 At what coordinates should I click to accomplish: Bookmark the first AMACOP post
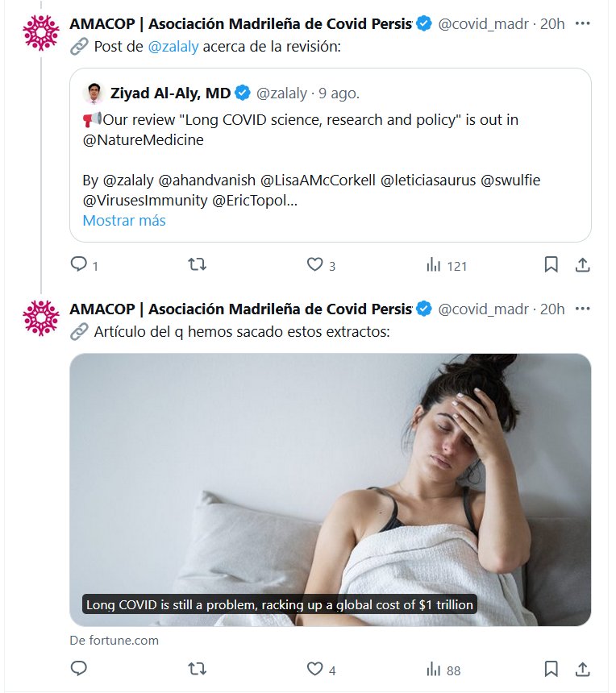pyautogui.click(x=551, y=264)
